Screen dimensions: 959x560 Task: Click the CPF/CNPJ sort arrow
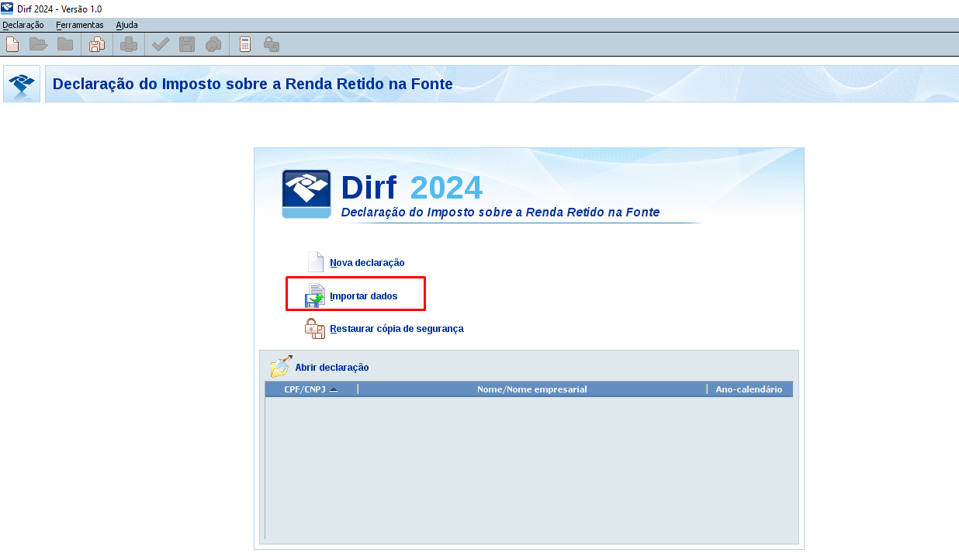[334, 389]
